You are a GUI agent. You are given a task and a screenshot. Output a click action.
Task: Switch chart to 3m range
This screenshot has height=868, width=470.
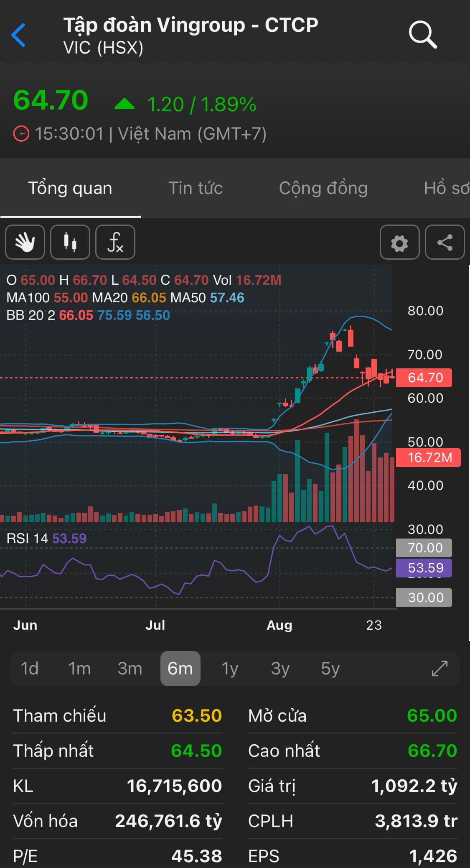130,668
